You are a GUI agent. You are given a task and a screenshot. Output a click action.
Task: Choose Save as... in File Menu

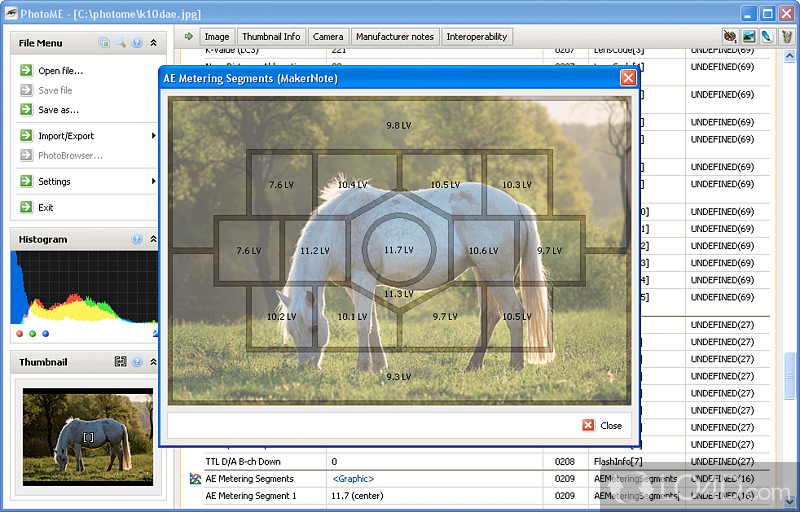tap(59, 110)
